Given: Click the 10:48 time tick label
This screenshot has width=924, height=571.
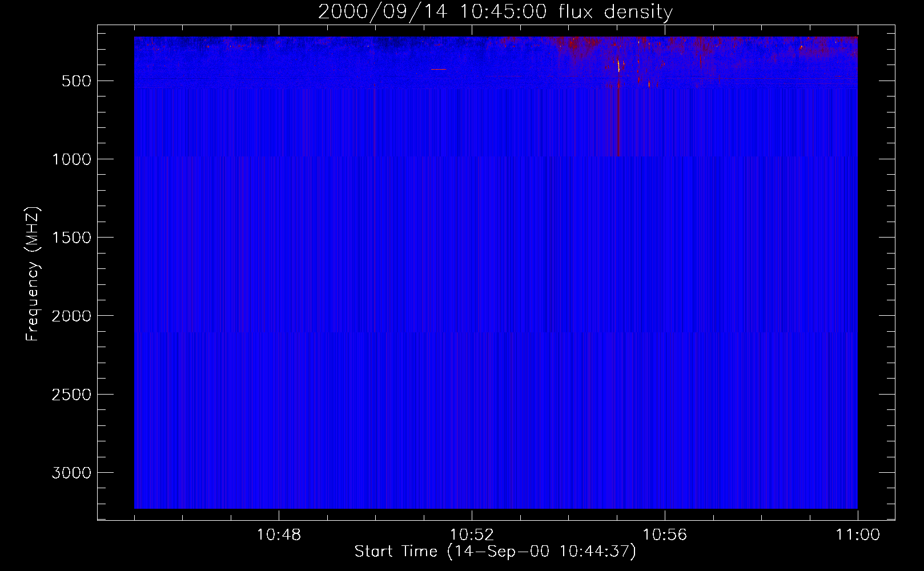Looking at the screenshot, I should 279,535.
